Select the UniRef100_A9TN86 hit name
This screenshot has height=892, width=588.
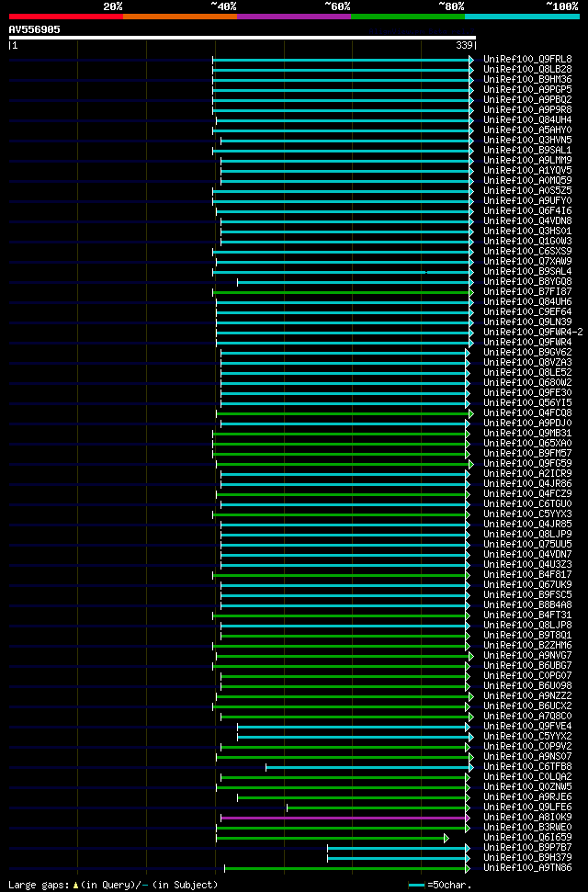click(x=527, y=867)
